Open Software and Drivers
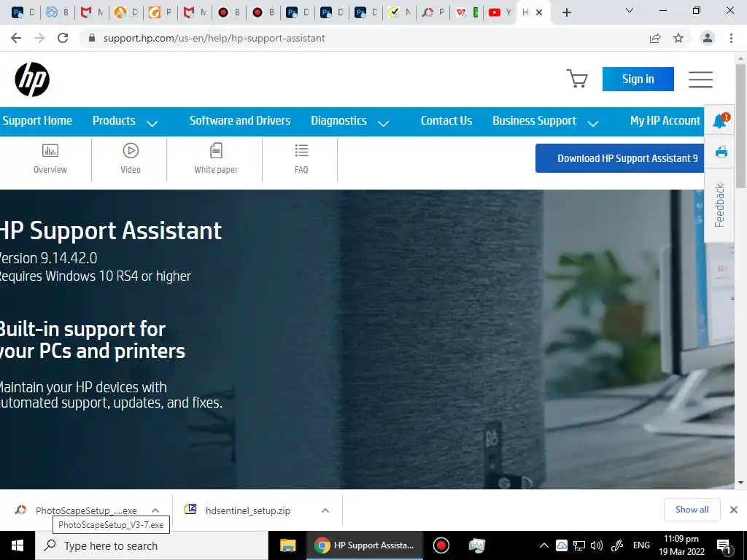 [239, 120]
